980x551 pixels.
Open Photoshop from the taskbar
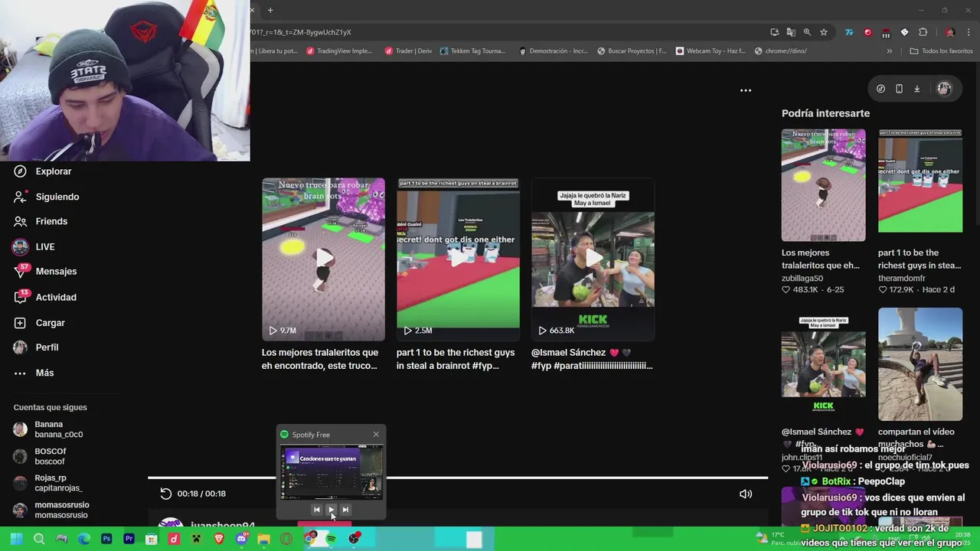(106, 539)
